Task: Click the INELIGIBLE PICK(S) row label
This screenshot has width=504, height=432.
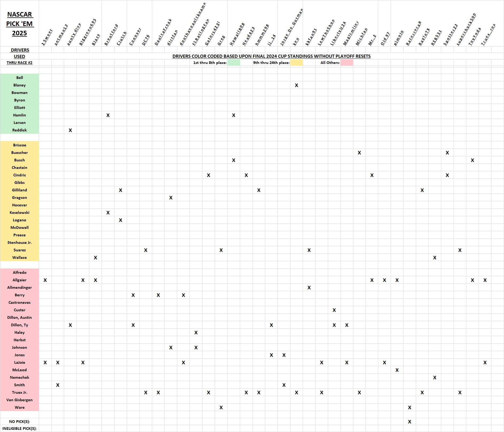Action: click(x=20, y=429)
